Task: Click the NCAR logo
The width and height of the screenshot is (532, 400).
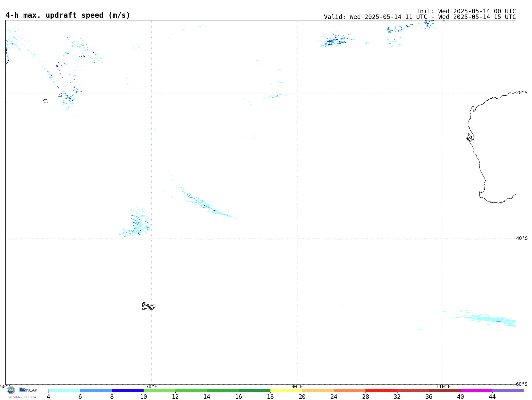Action: (28, 390)
